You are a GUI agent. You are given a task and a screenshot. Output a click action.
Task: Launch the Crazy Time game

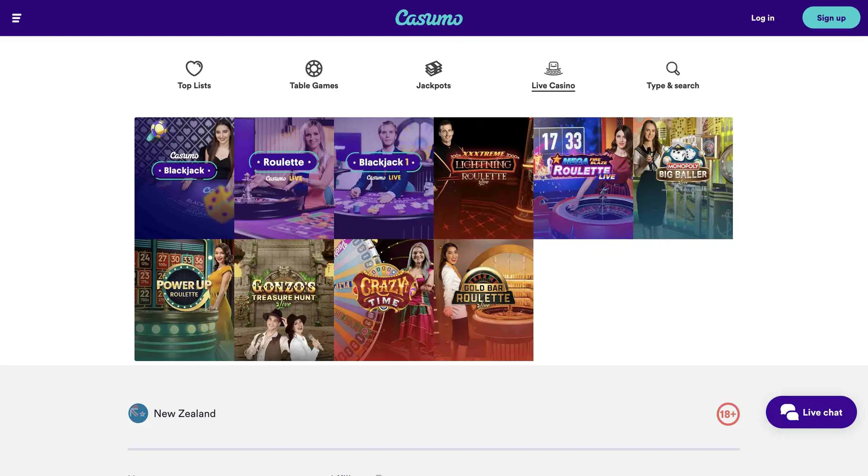point(383,300)
